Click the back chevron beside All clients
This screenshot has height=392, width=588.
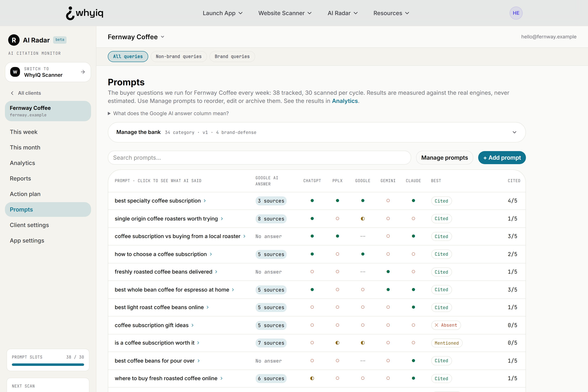click(12, 93)
